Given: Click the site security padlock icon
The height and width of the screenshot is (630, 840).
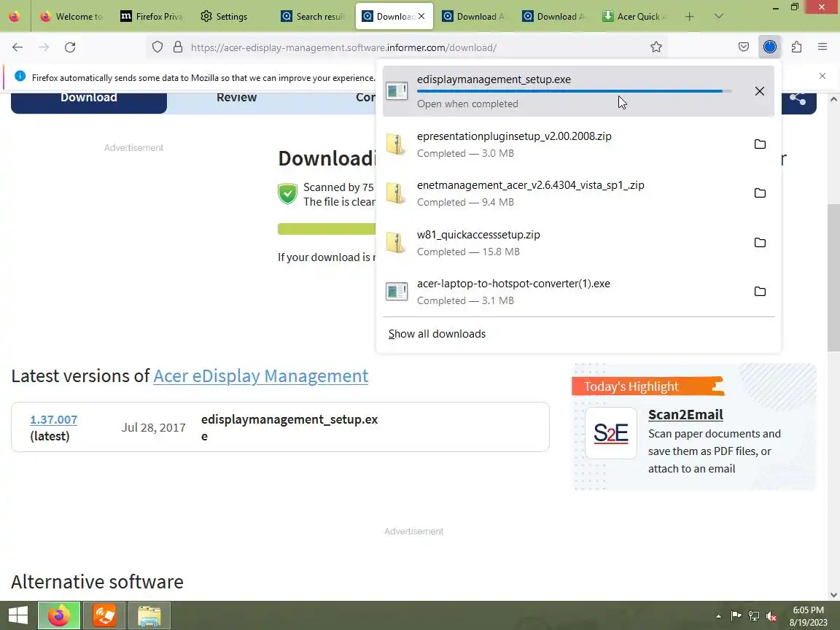Looking at the screenshot, I should coord(178,47).
